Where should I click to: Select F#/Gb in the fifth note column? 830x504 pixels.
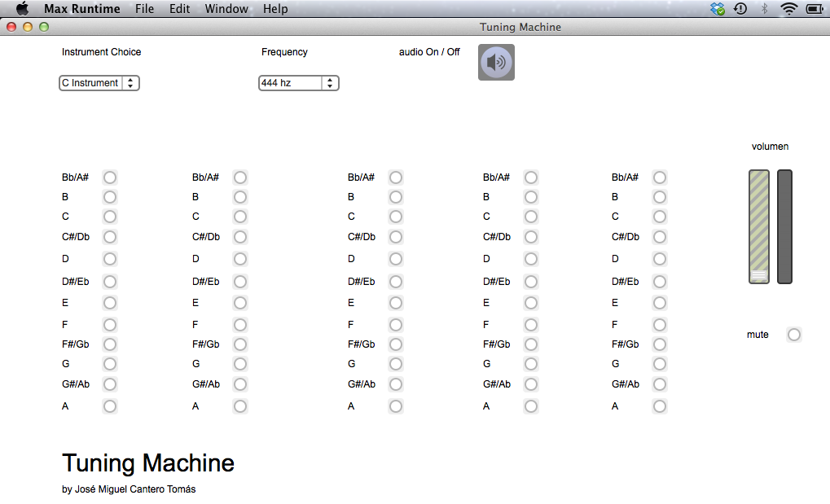coord(660,344)
